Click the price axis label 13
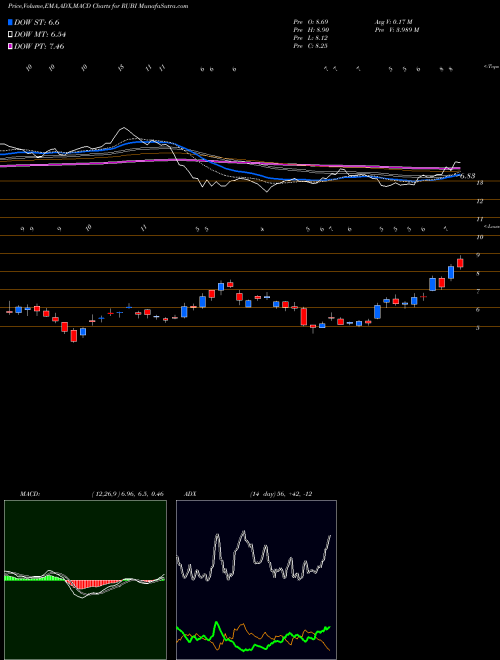 479,183
